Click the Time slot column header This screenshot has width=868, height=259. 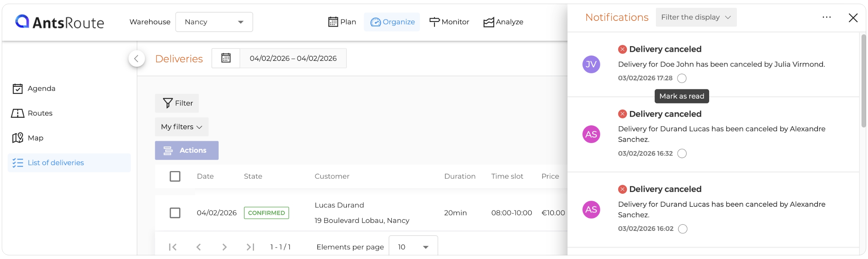point(507,176)
